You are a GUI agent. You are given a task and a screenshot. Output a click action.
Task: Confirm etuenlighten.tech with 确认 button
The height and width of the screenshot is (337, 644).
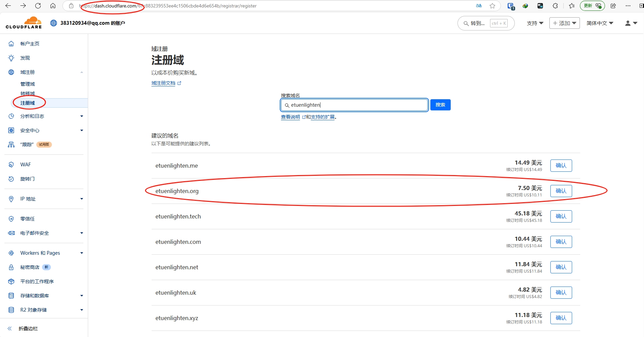pyautogui.click(x=561, y=216)
